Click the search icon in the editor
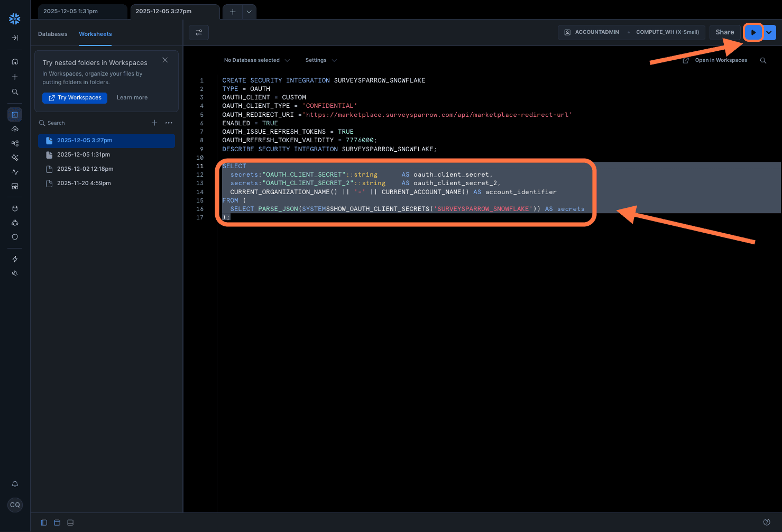 click(763, 60)
